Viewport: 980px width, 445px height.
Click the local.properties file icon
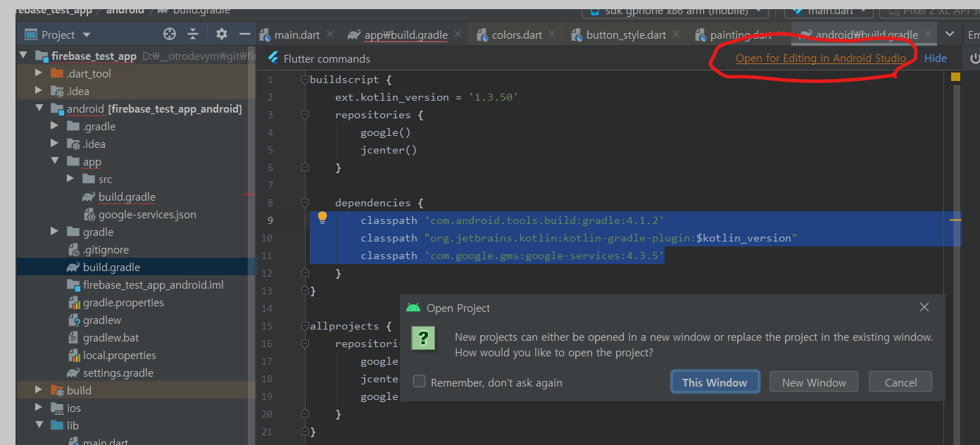[x=74, y=356]
